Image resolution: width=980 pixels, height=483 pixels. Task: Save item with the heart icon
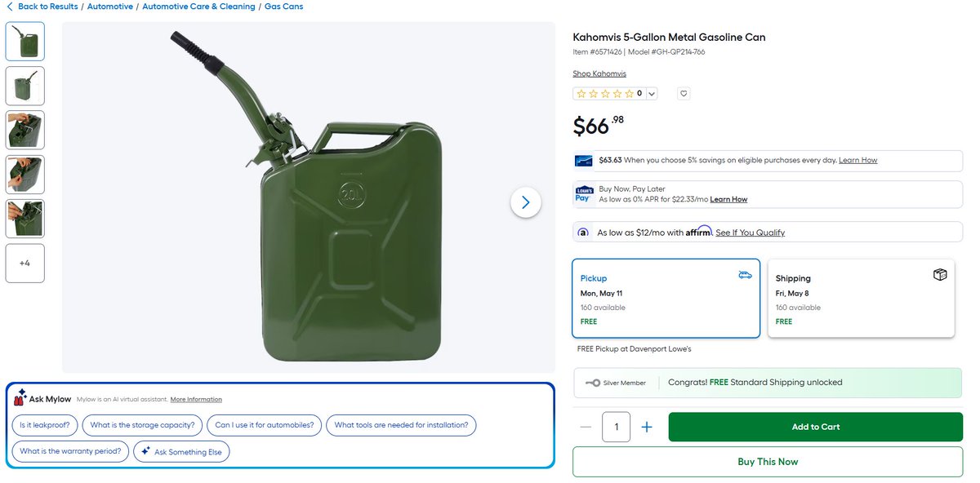tap(684, 94)
